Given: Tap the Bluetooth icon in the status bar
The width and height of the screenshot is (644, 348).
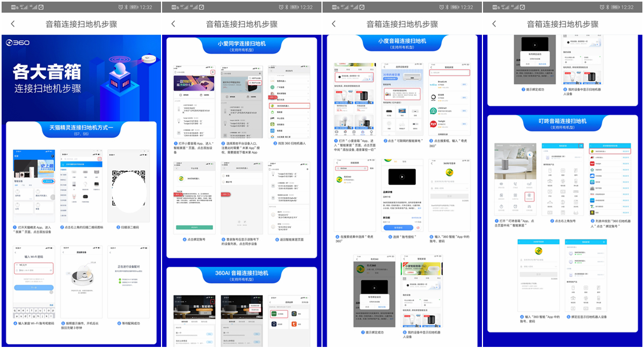Looking at the screenshot, I should (127, 6).
